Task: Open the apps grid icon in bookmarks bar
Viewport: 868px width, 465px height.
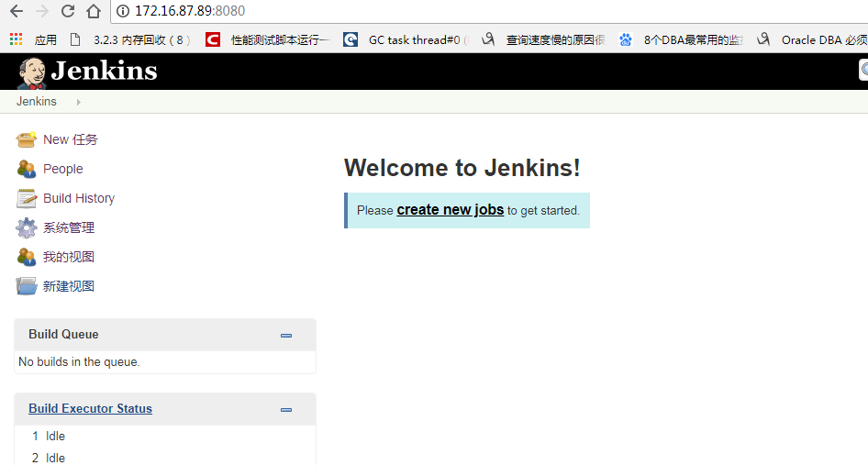Action: point(16,39)
